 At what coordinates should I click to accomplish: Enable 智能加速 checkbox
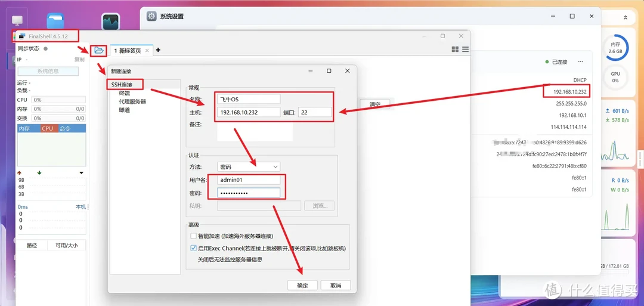click(x=193, y=236)
